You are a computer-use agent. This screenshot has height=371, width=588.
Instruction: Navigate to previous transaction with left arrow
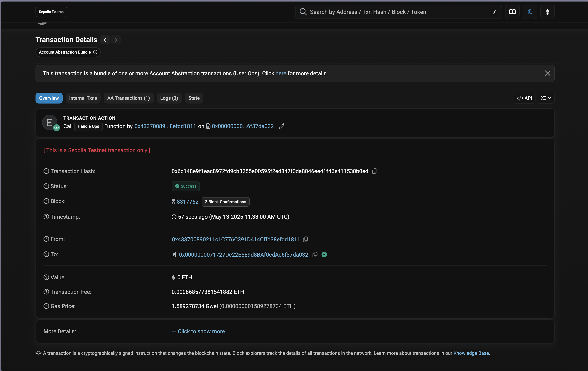pos(105,39)
